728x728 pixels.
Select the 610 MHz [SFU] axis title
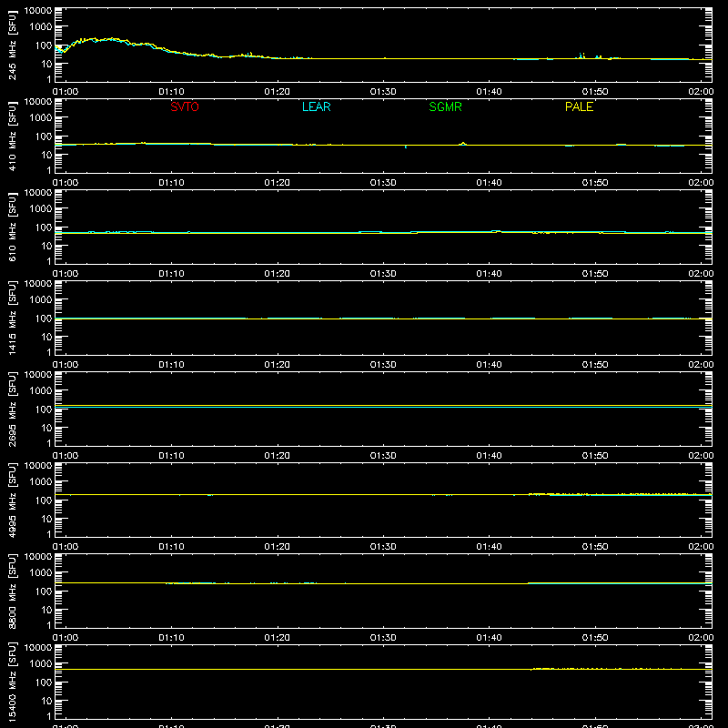click(x=12, y=227)
